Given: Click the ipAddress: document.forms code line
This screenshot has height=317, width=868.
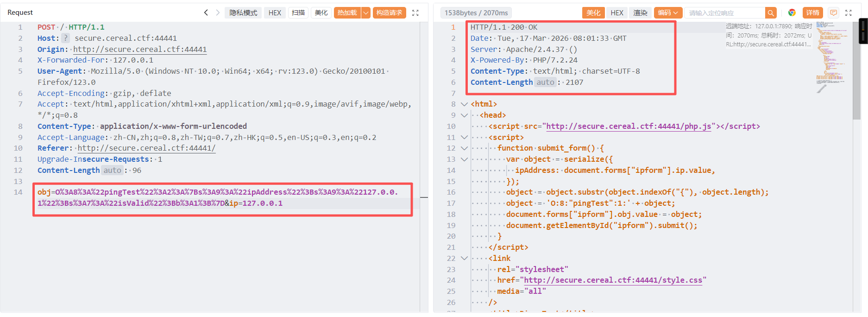Looking at the screenshot, I should pyautogui.click(x=615, y=170).
